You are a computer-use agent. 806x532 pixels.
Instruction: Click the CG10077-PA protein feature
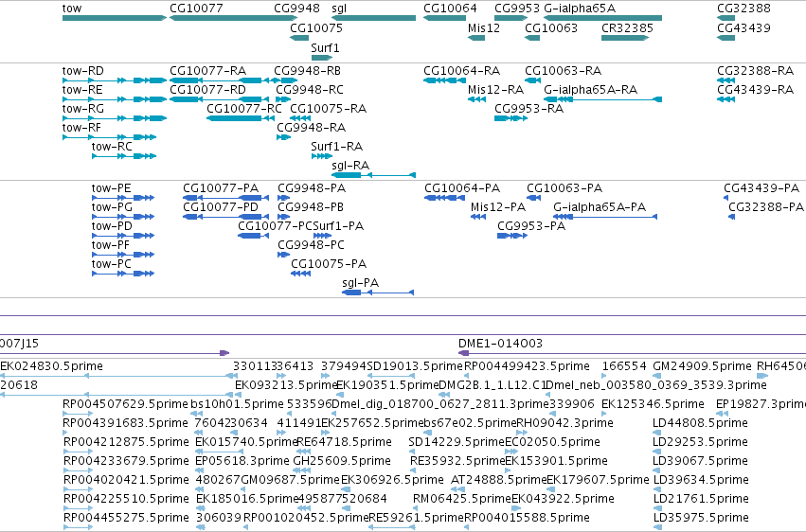(x=225, y=198)
